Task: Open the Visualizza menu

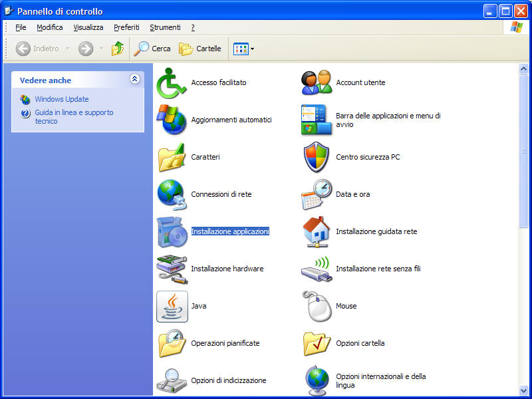Action: click(x=88, y=27)
